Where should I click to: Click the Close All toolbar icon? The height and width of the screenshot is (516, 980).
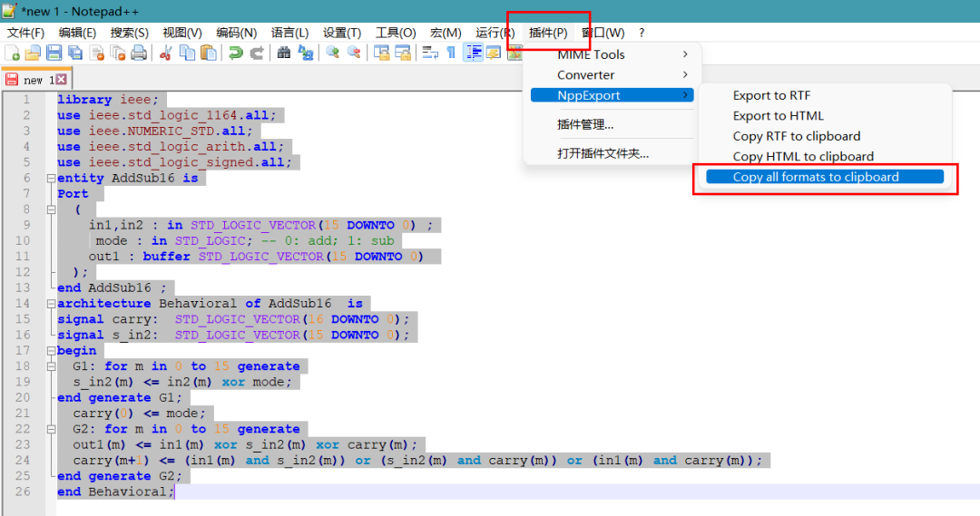point(117,54)
